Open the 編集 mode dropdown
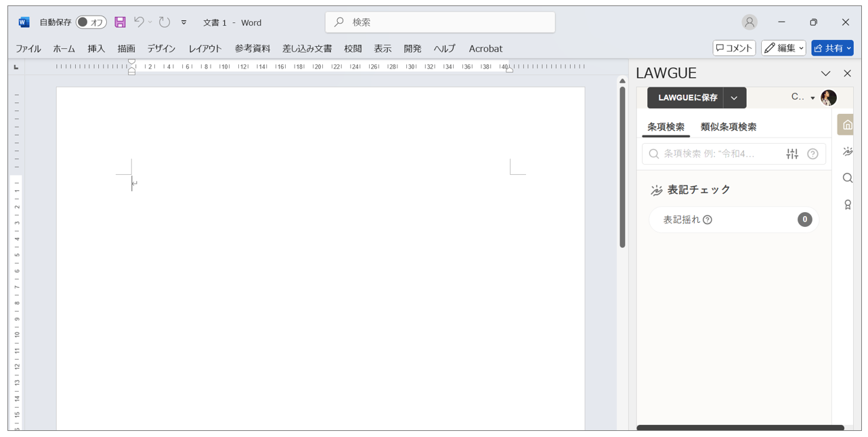This screenshot has width=868, height=437. click(783, 48)
